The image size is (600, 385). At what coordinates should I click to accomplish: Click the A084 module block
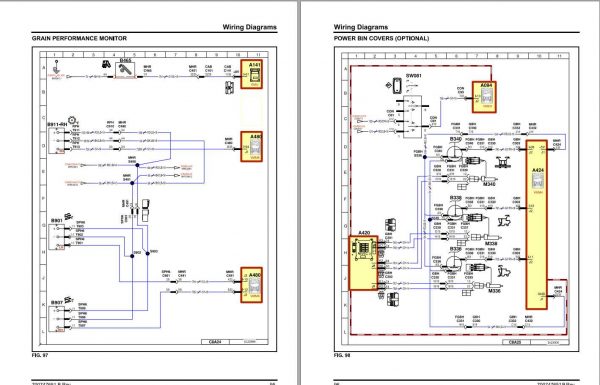pos(484,97)
